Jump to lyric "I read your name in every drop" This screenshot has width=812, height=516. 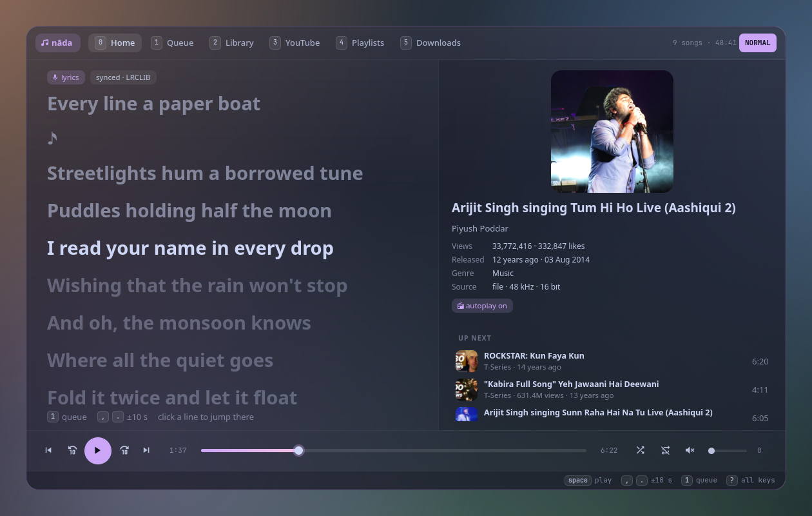coord(190,248)
